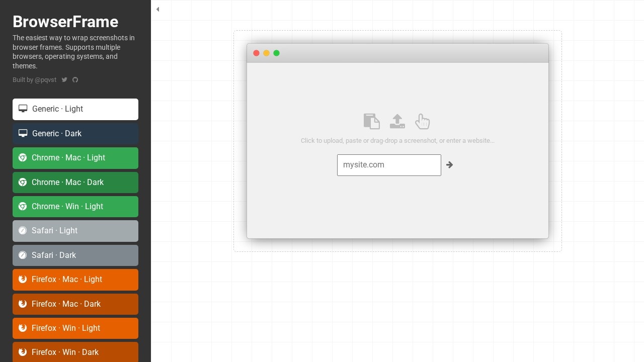Open the @pqvst profile link

pyautogui.click(x=45, y=79)
